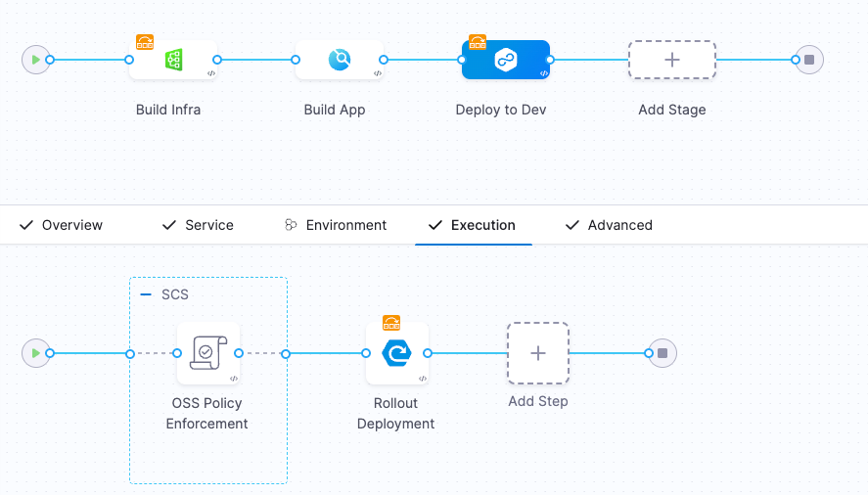Click orange badge on Deploy to Dev stage
The height and width of the screenshot is (495, 868).
[x=478, y=42]
